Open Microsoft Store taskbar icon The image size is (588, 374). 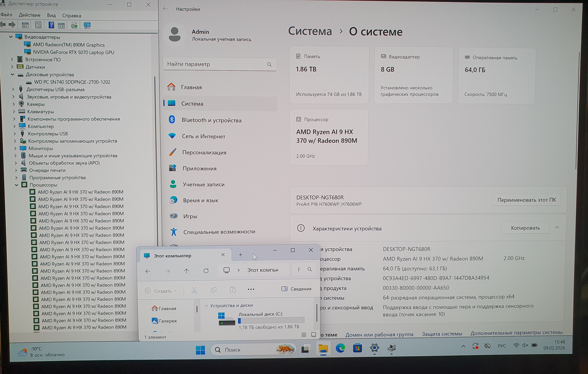(357, 348)
